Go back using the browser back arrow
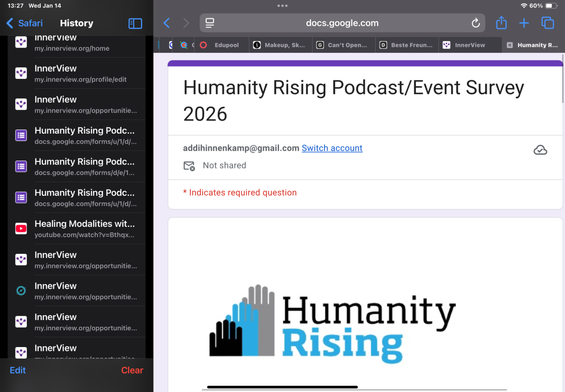This screenshot has width=565, height=392. tap(166, 23)
